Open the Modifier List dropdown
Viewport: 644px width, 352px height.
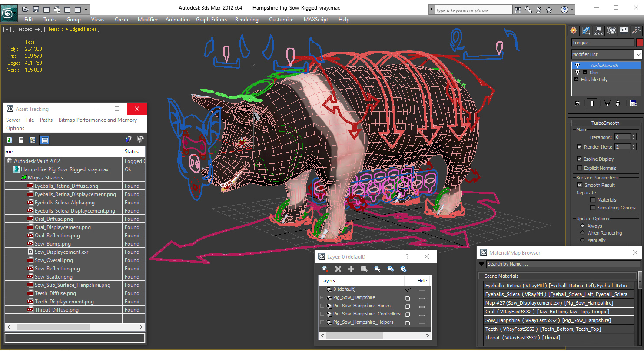[x=638, y=54]
